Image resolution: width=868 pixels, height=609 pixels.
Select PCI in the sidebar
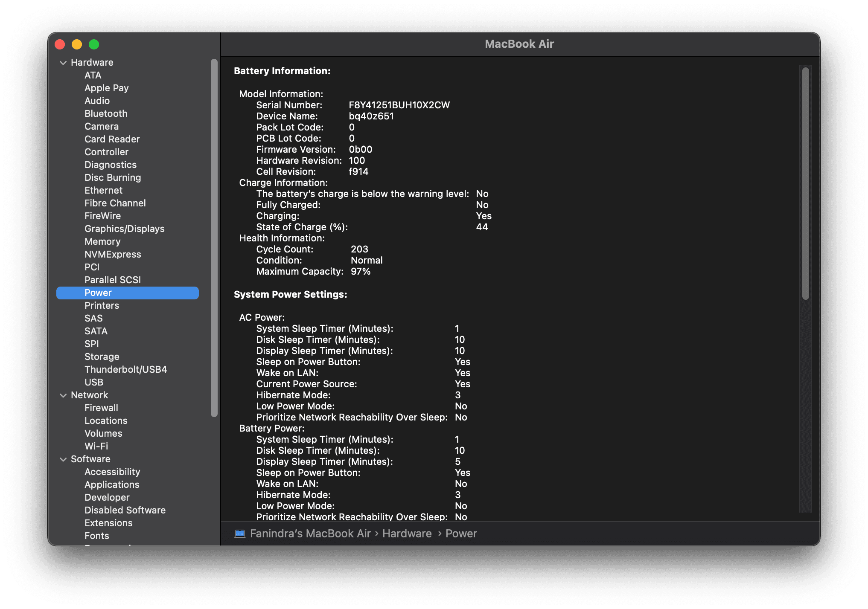click(x=92, y=267)
